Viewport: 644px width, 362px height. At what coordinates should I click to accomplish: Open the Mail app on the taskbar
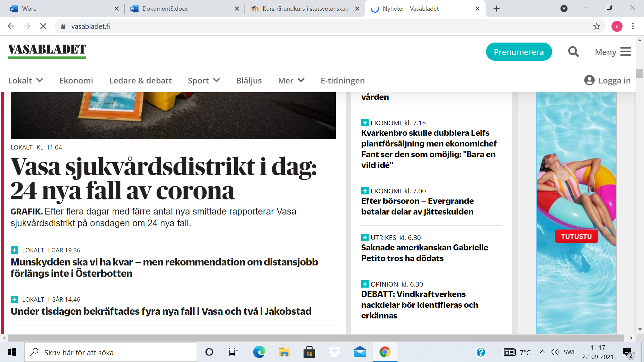coord(360,352)
